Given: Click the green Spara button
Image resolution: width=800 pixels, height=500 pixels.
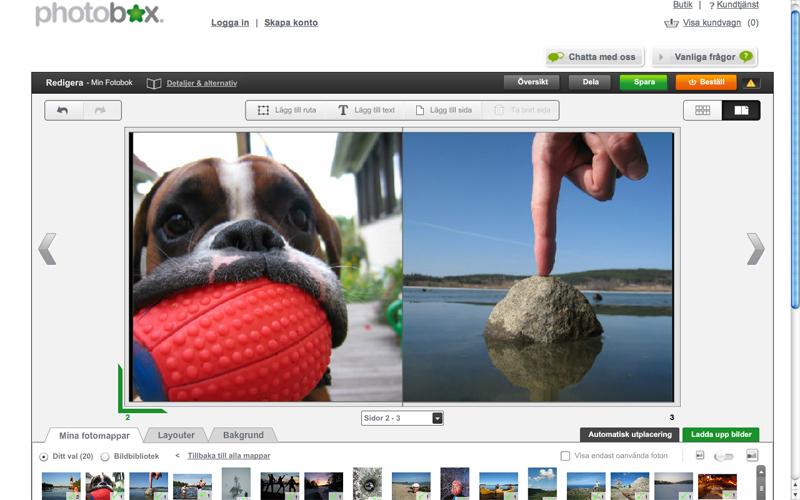Looking at the screenshot, I should (x=643, y=82).
